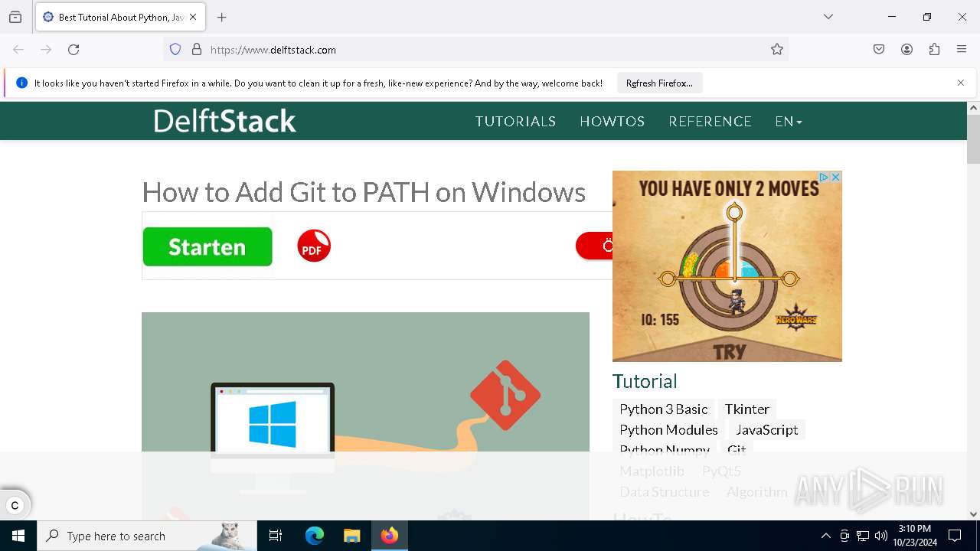Open Firefox account icon
Viewport: 980px width, 551px height.
click(906, 50)
